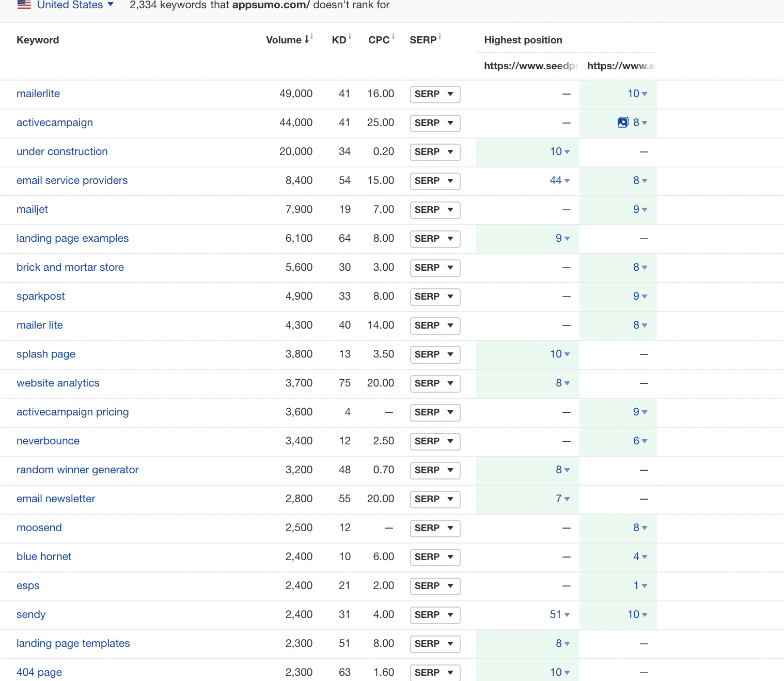
Task: Click the CPC info icon
Action: pos(393,36)
